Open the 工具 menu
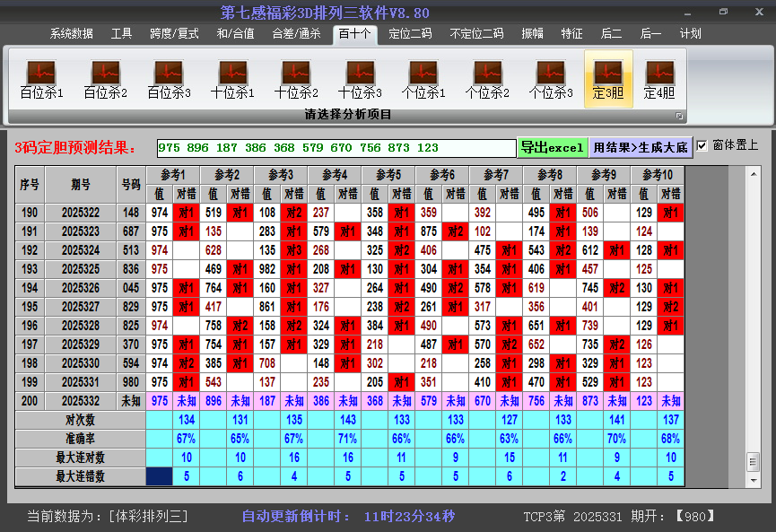 click(121, 33)
